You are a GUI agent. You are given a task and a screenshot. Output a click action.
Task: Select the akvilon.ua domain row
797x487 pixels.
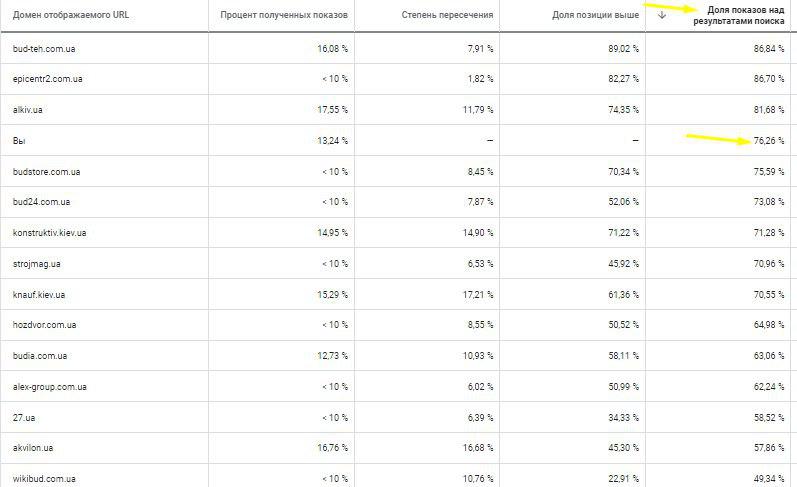[33, 448]
